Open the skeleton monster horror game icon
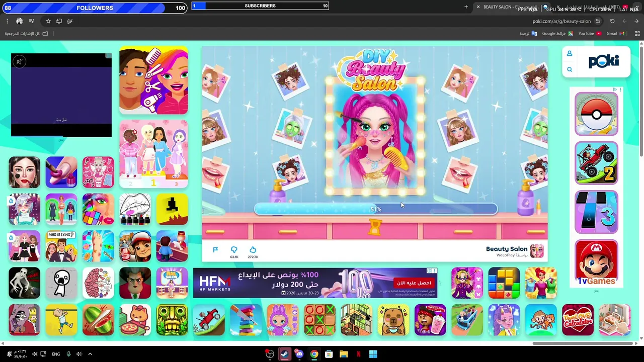 click(x=24, y=283)
